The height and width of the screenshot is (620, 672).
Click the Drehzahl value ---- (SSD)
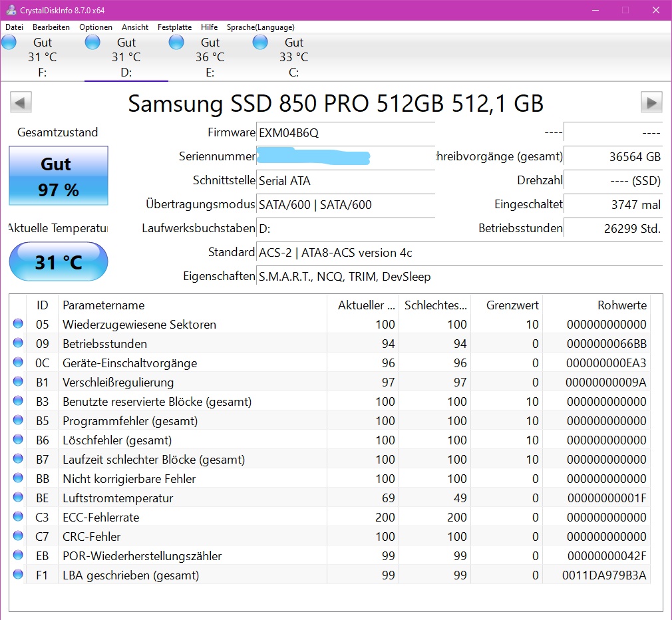coord(613,181)
